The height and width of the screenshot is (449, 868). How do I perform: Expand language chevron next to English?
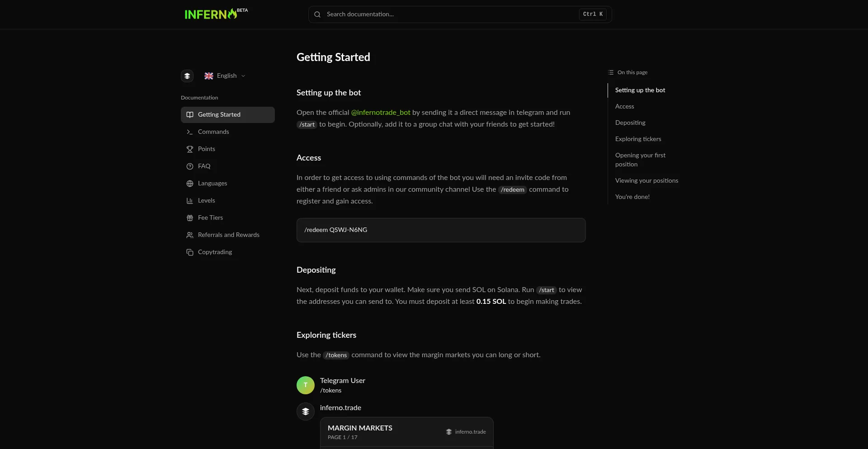(243, 76)
